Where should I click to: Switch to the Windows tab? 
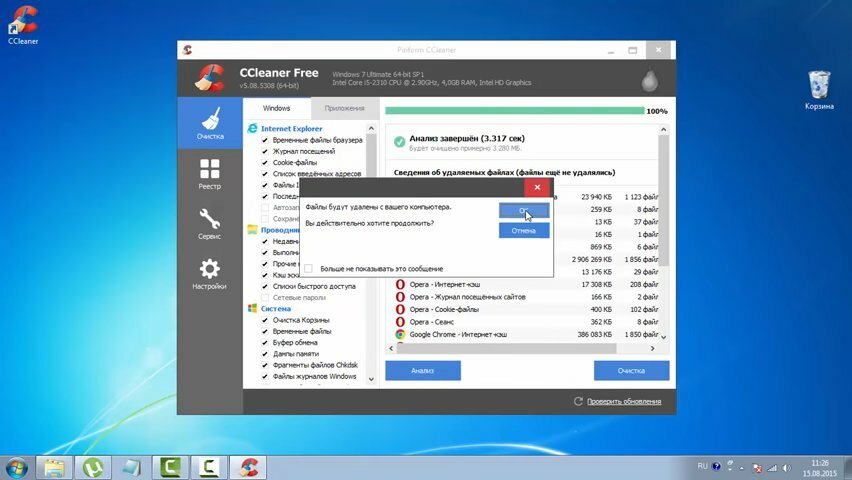pos(277,108)
